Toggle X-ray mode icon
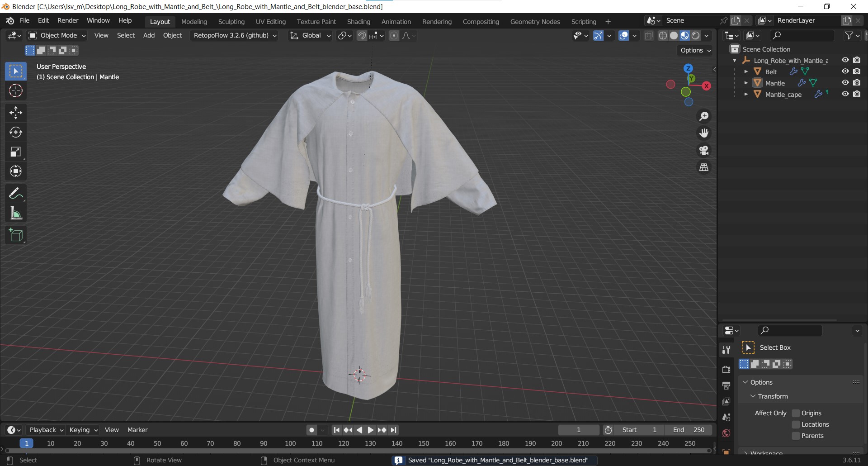This screenshot has width=868, height=466. click(649, 36)
